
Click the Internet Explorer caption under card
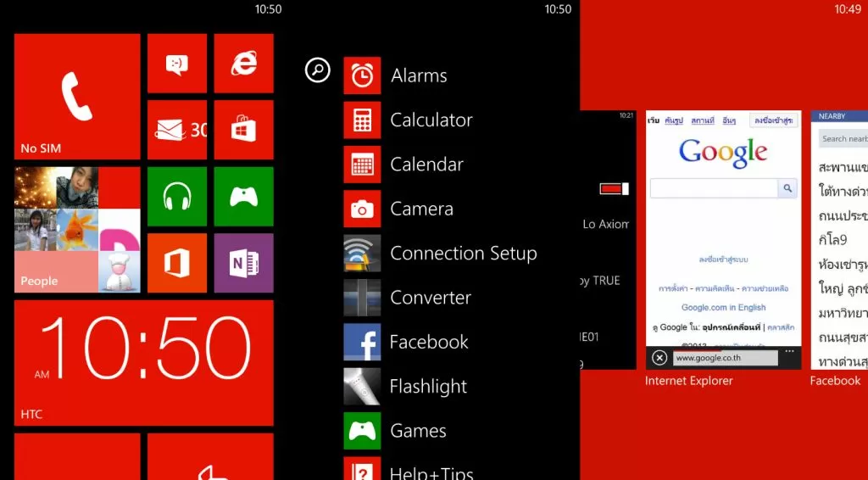(x=688, y=381)
